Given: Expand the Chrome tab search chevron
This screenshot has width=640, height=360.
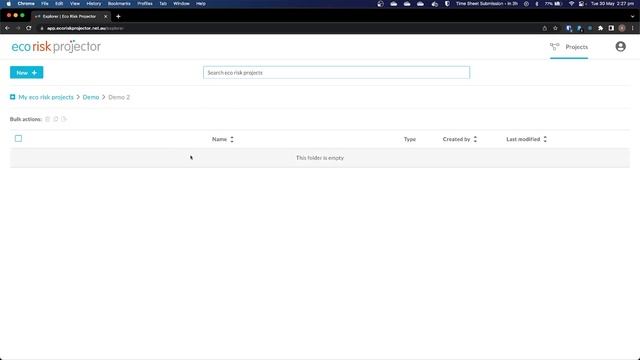Looking at the screenshot, I should (x=632, y=16).
